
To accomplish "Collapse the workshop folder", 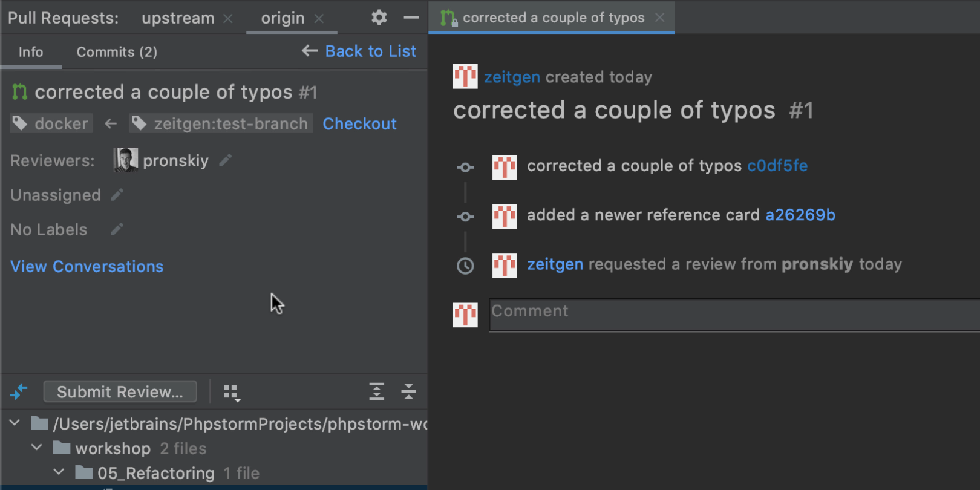I will coord(37,448).
